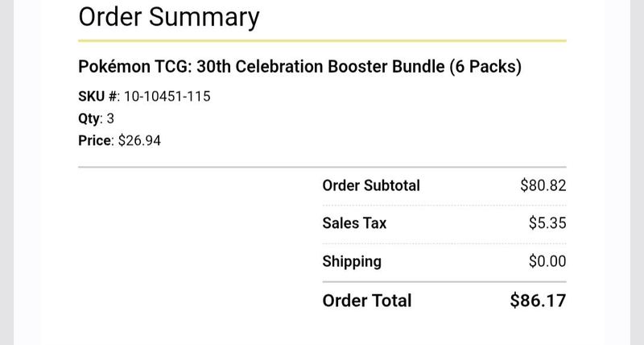This screenshot has height=345, width=644.
Task: Click the Price label
Action: [x=94, y=140]
